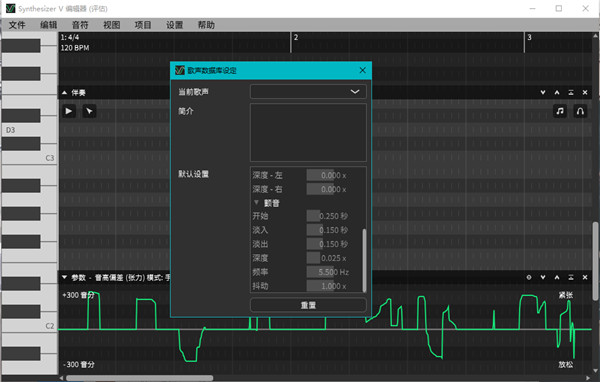Collapse the 参数 panel via header triangle
This screenshot has width=600, height=382.
click(64, 278)
